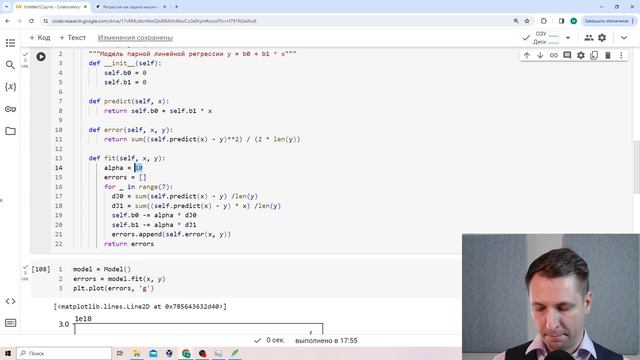This screenshot has height=360, width=640.
Task: Open the variables {x} sidebar panel
Action: click(x=10, y=87)
